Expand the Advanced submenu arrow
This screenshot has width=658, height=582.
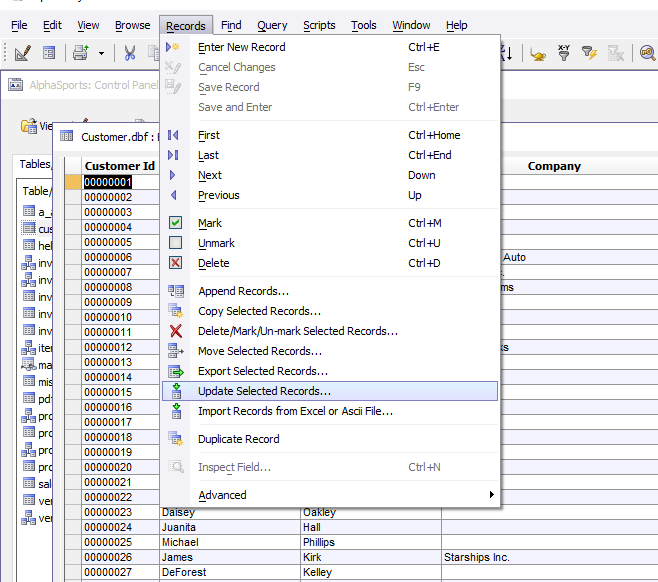[x=491, y=495]
